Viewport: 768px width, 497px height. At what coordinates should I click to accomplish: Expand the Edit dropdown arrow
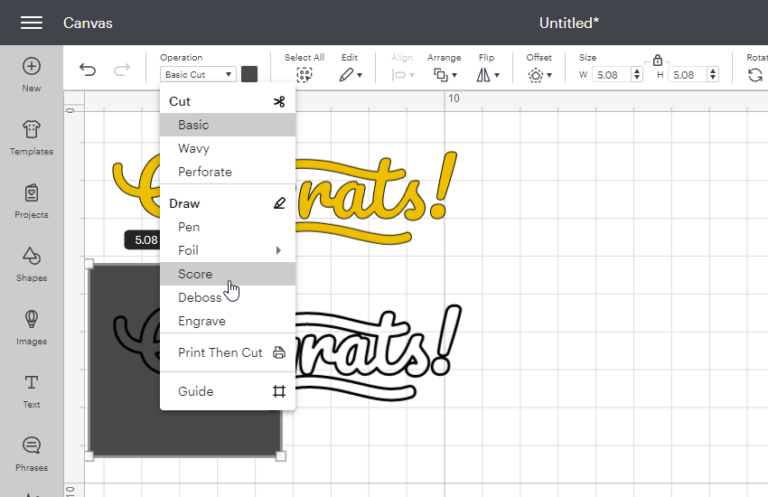click(360, 75)
